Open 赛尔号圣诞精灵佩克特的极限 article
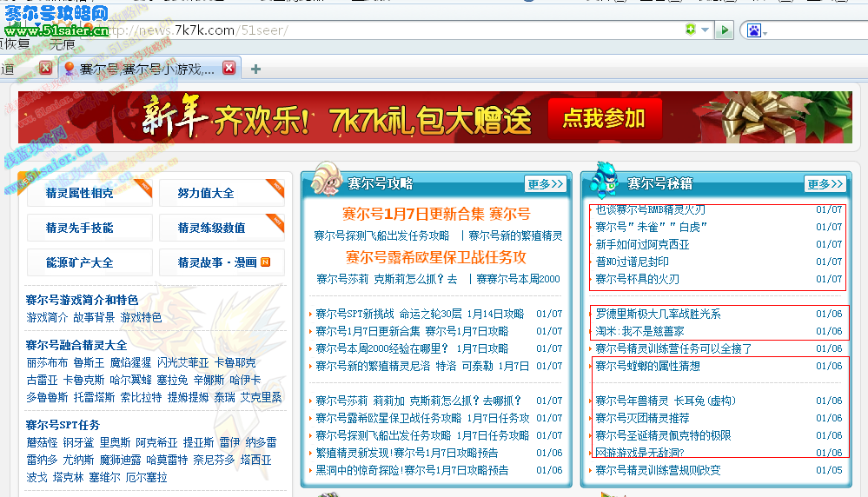The width and height of the screenshot is (868, 497). click(663, 435)
